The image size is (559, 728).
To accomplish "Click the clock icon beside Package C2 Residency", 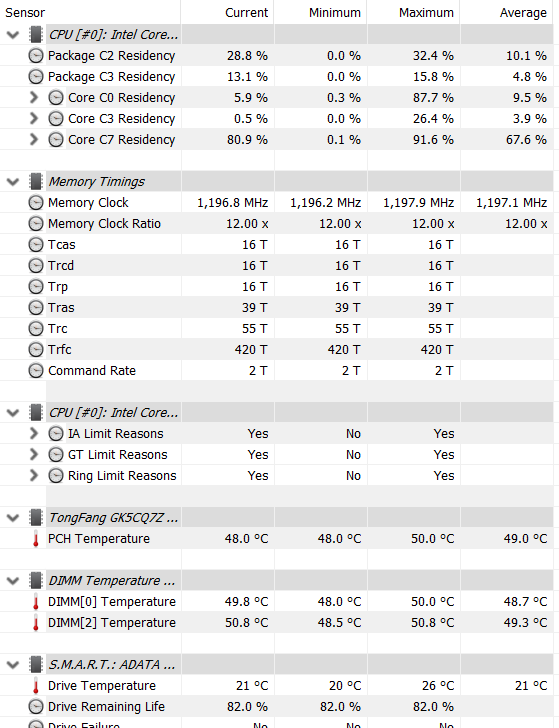I will click(36, 56).
